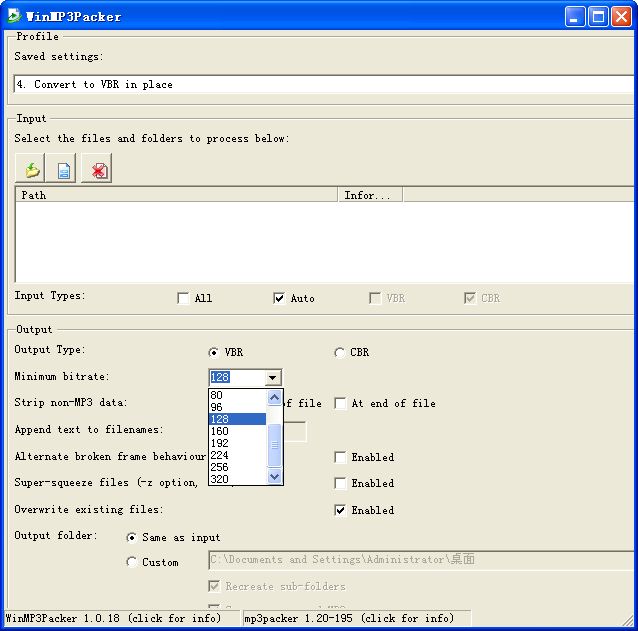Select 96 in bitrate list

coord(238,407)
